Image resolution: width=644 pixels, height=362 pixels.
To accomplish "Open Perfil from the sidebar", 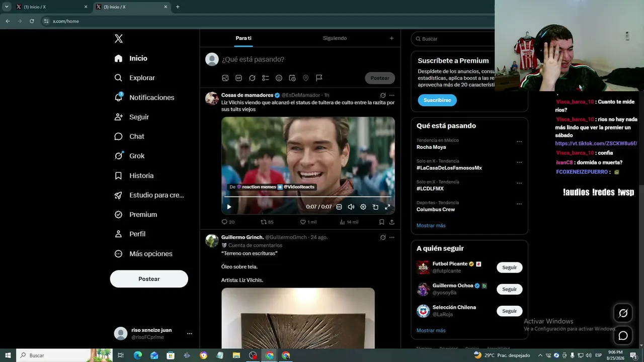I will [130, 234].
